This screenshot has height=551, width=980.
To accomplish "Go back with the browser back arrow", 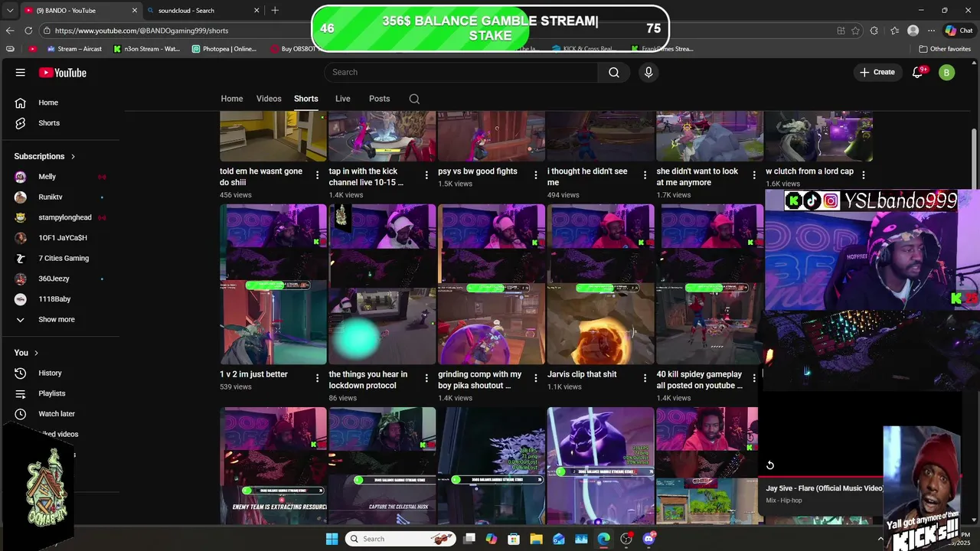I will [10, 31].
